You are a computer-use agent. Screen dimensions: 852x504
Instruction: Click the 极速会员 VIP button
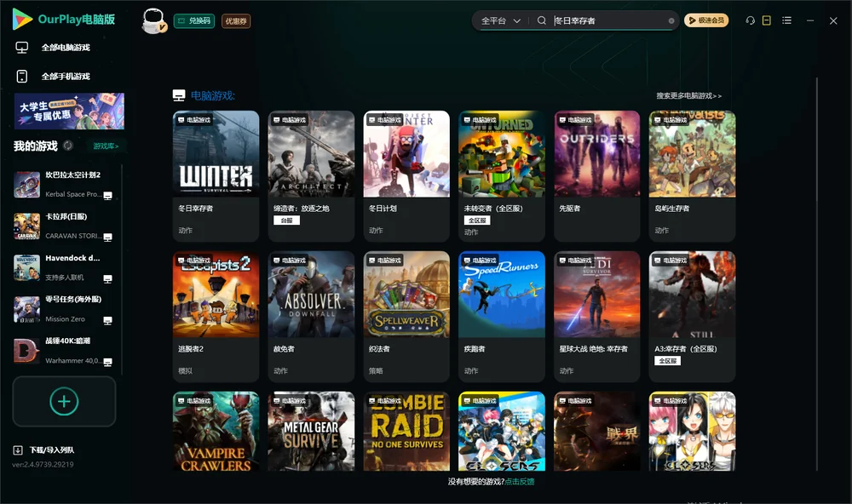(706, 20)
